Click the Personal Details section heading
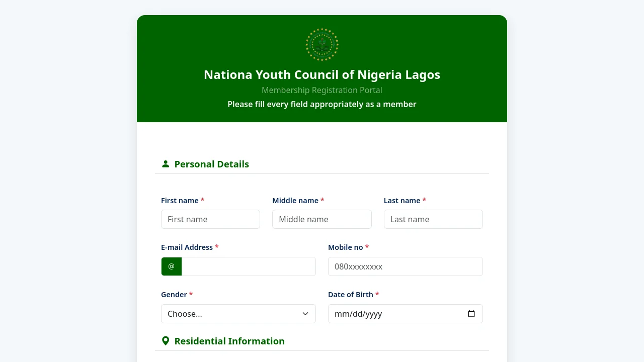The height and width of the screenshot is (362, 644). (x=212, y=164)
